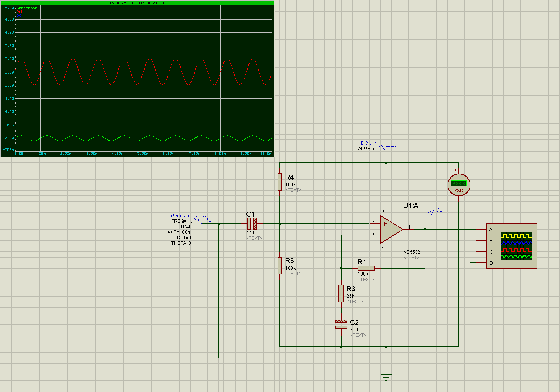Select capacitor C2 symbol
This screenshot has height=392, width=560.
341,324
